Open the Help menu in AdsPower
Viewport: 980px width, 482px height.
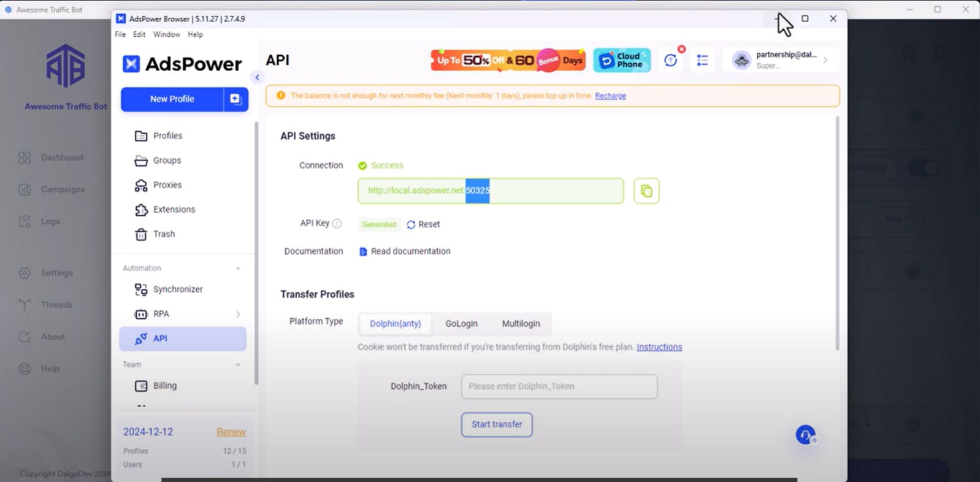pyautogui.click(x=195, y=34)
